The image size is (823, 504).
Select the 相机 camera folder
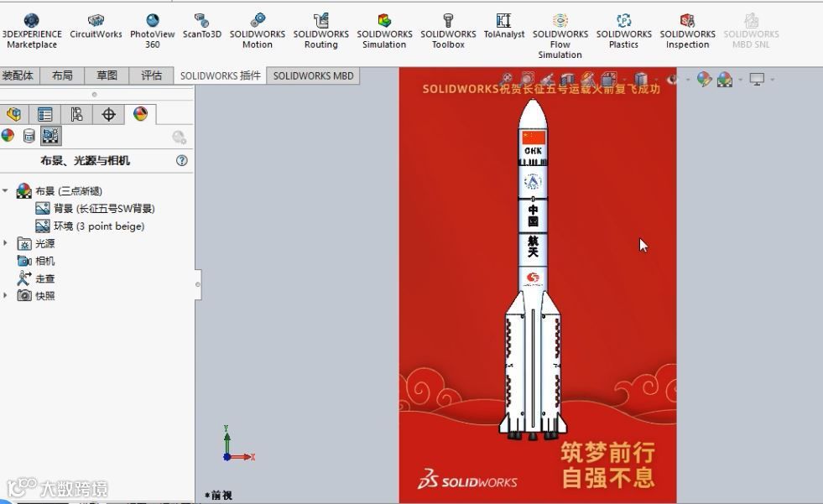[x=36, y=261]
